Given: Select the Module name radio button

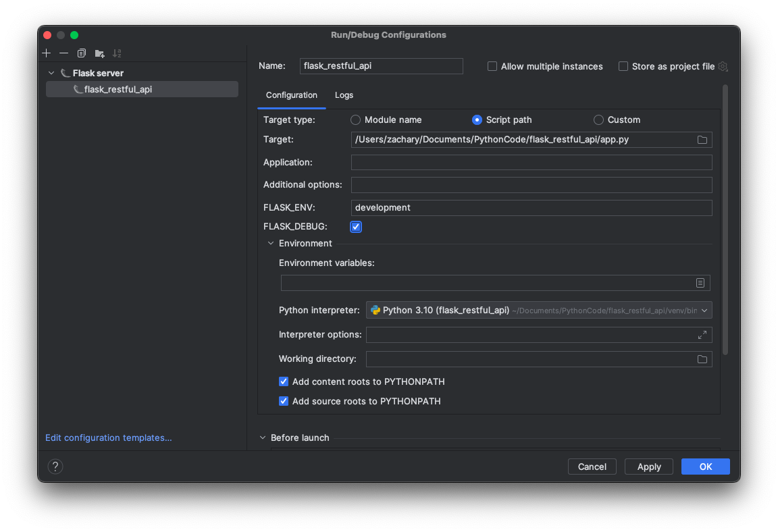Looking at the screenshot, I should (356, 119).
